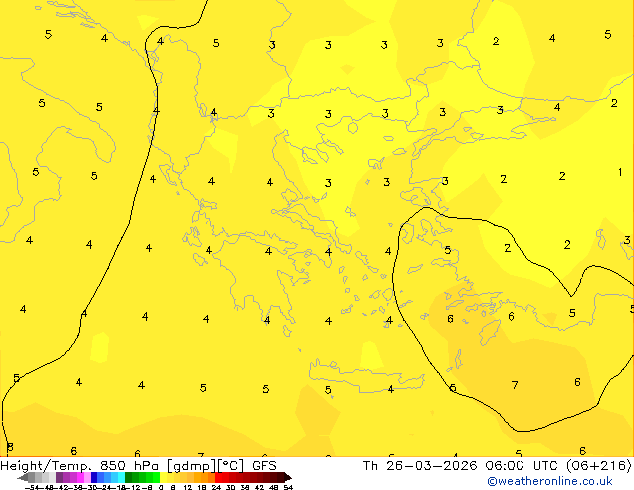Click the '-54' legend scale label
The image size is (634, 490).
point(32,487)
